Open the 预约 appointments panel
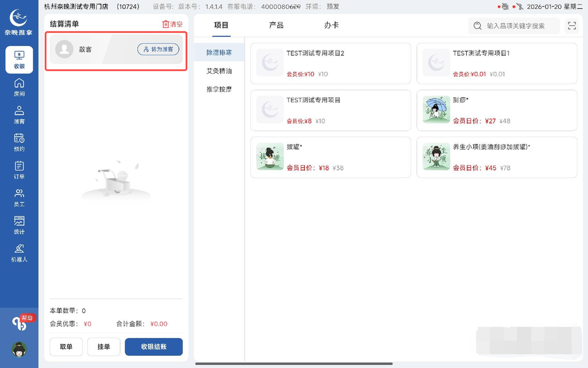This screenshot has width=588, height=368. pyautogui.click(x=19, y=144)
